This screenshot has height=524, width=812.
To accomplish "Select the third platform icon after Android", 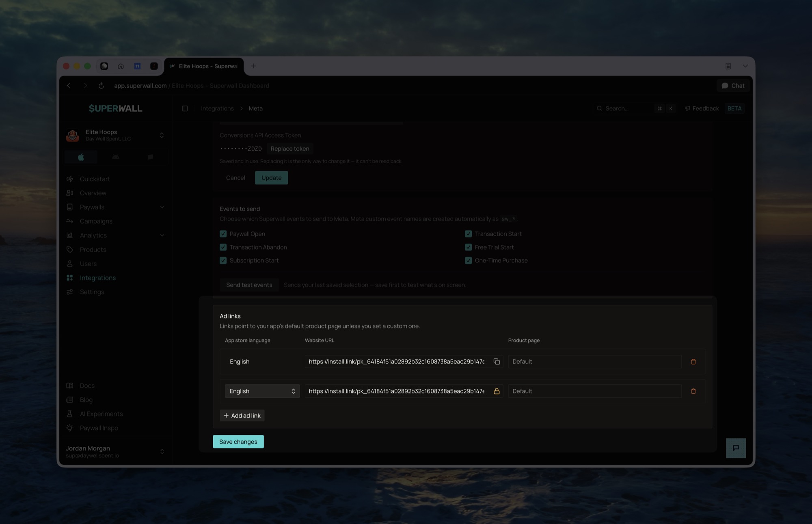I will (x=150, y=157).
